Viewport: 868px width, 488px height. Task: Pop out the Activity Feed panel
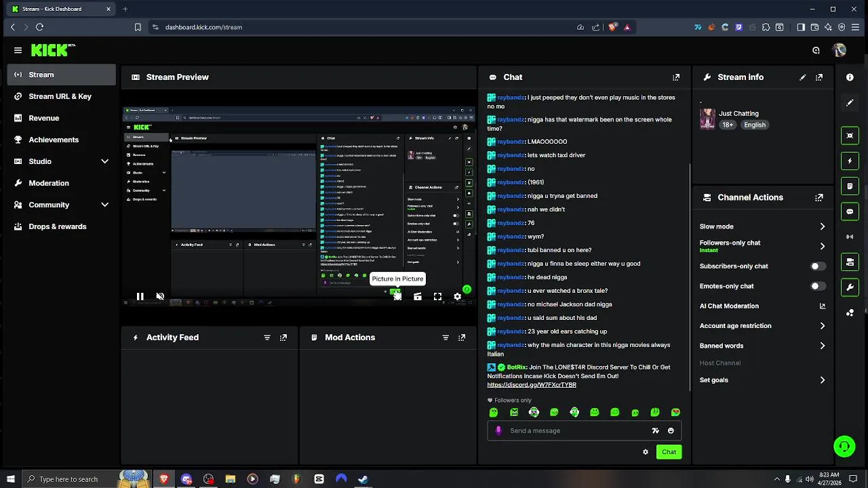coord(283,338)
